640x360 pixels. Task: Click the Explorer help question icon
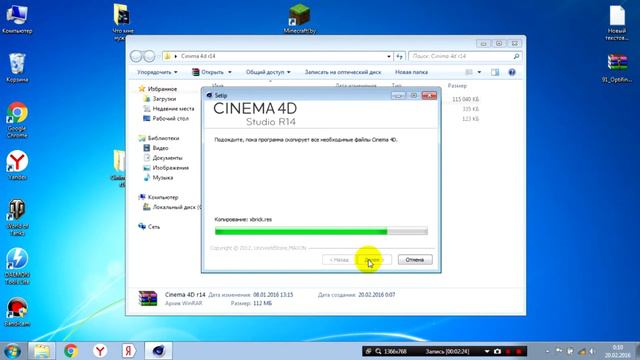(512, 72)
